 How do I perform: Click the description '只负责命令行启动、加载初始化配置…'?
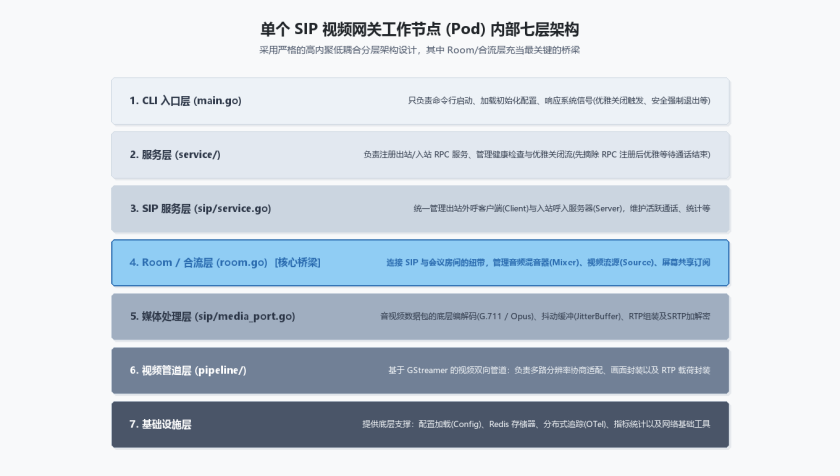click(x=559, y=101)
